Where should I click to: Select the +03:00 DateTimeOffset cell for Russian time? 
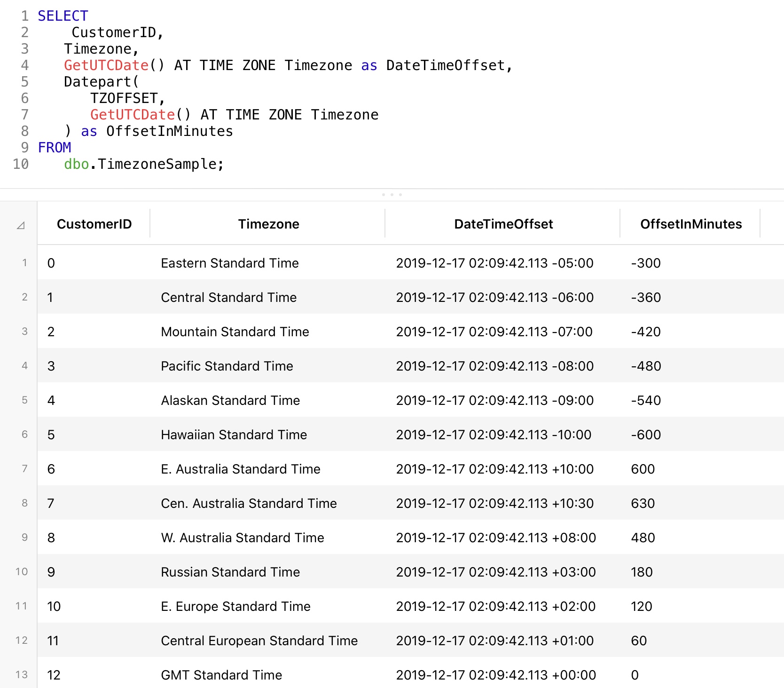[x=495, y=572]
